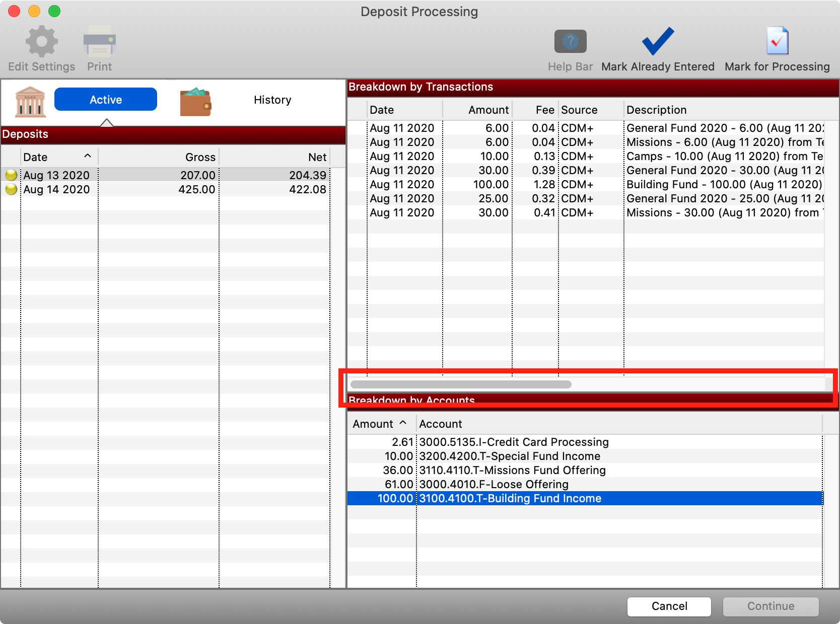This screenshot has width=840, height=624.
Task: Select the Aug 14 2020 deposit row
Action: 166,190
